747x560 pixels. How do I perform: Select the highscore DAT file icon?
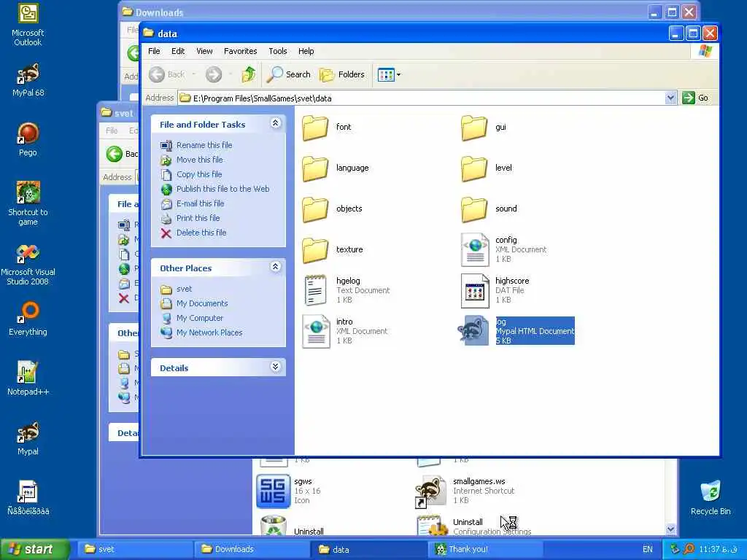pyautogui.click(x=475, y=290)
